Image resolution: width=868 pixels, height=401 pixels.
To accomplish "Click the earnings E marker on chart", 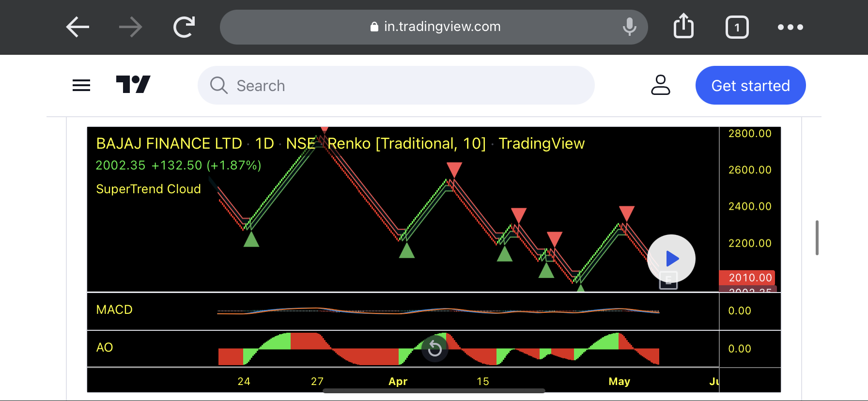I will (668, 280).
